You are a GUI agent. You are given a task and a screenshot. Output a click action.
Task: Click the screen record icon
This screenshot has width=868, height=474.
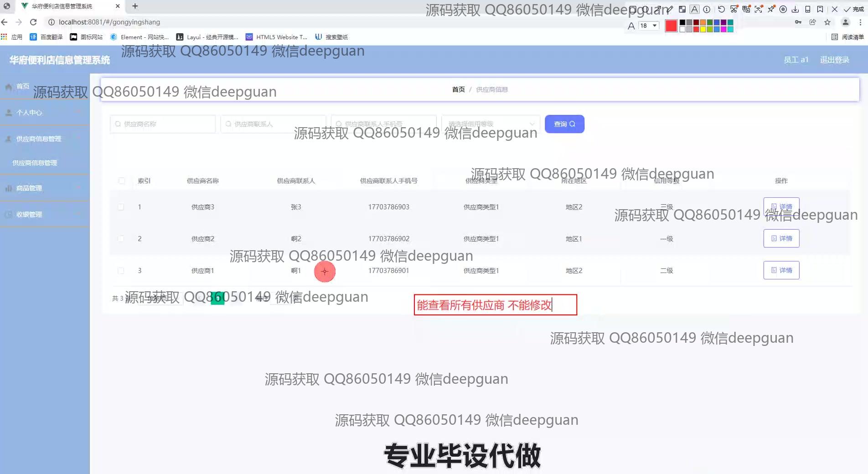pyautogui.click(x=783, y=9)
